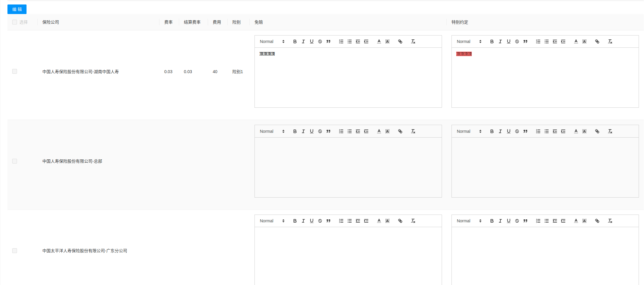Image resolution: width=644 pixels, height=285 pixels.
Task: Apply italic formatting in the 特别约定 editor showing red text
Action: (500, 41)
